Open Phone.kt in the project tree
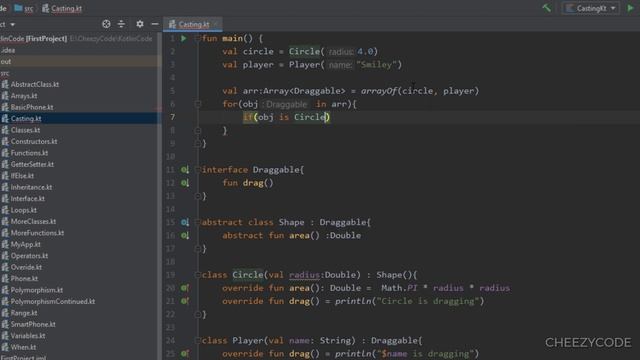The image size is (640, 360). point(24,279)
